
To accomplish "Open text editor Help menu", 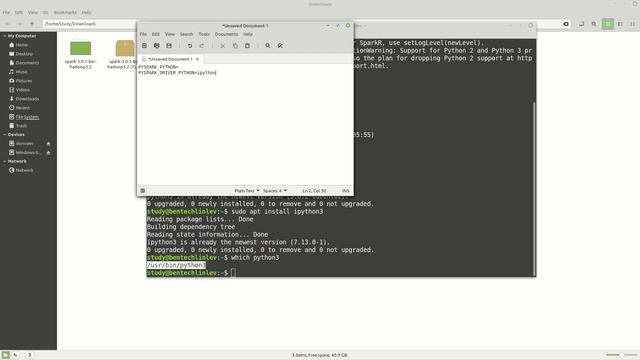I will coord(248,34).
